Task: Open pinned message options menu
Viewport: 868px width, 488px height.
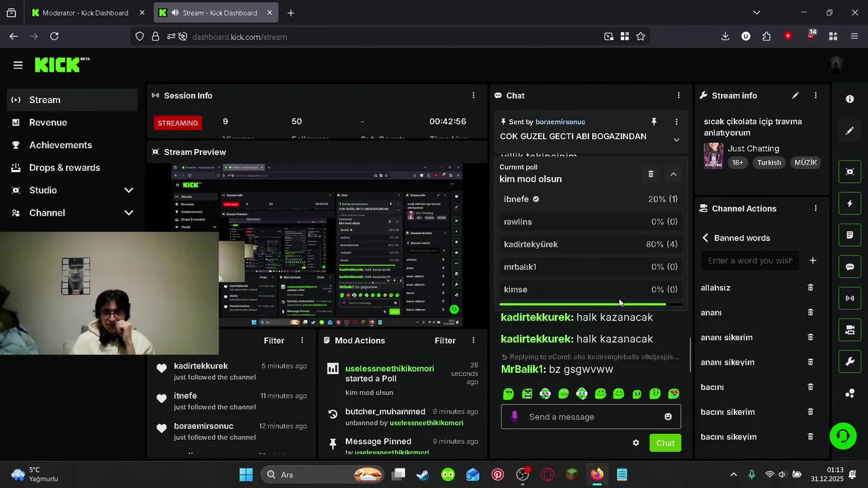Action: click(676, 122)
